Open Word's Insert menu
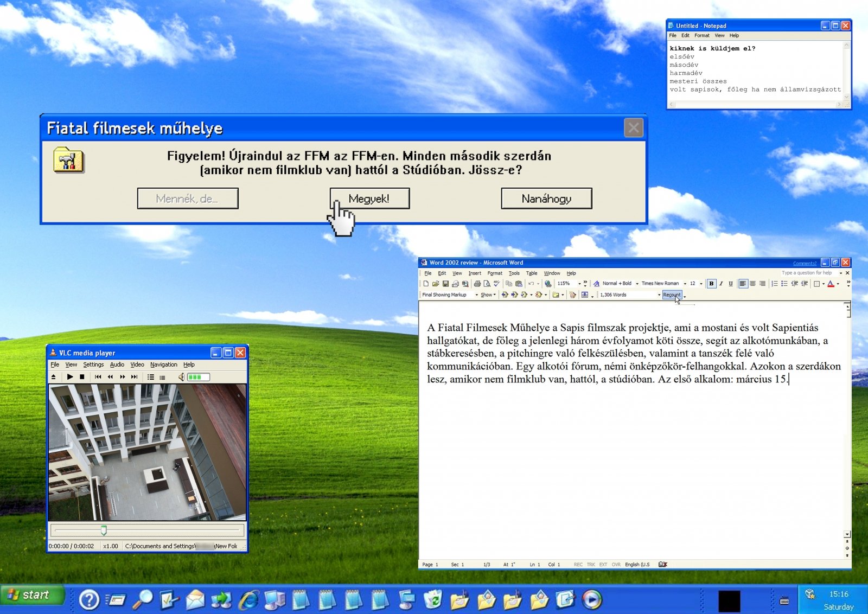The image size is (868, 614). point(475,273)
